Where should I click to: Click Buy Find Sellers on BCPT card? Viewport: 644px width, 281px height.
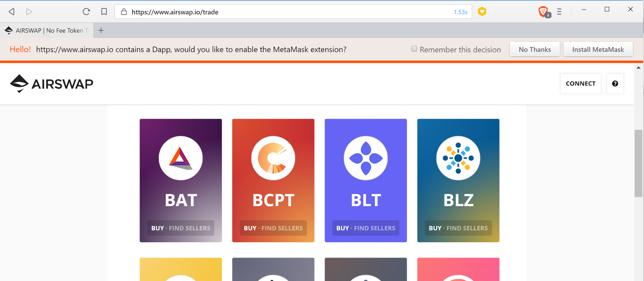[273, 228]
